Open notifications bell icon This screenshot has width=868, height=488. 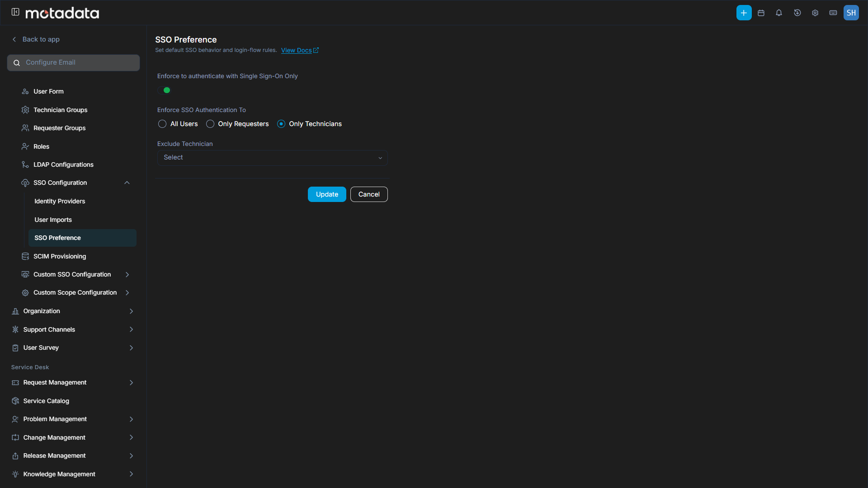(x=779, y=13)
